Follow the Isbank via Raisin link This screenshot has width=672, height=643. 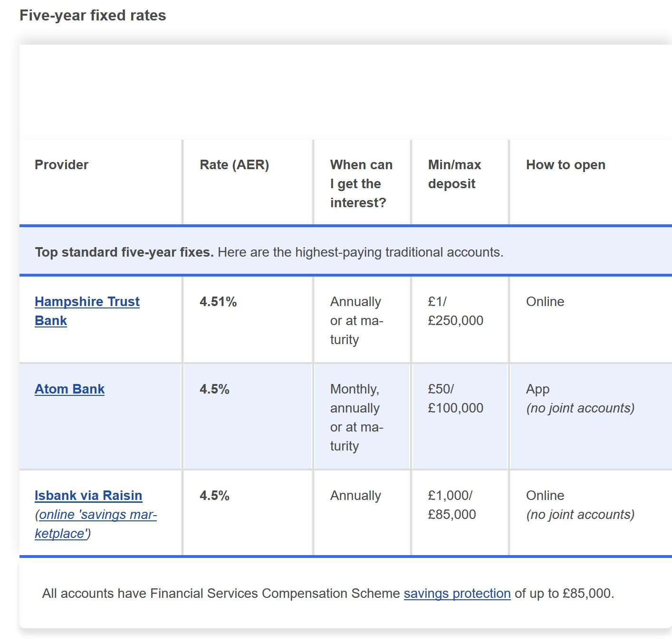point(88,496)
